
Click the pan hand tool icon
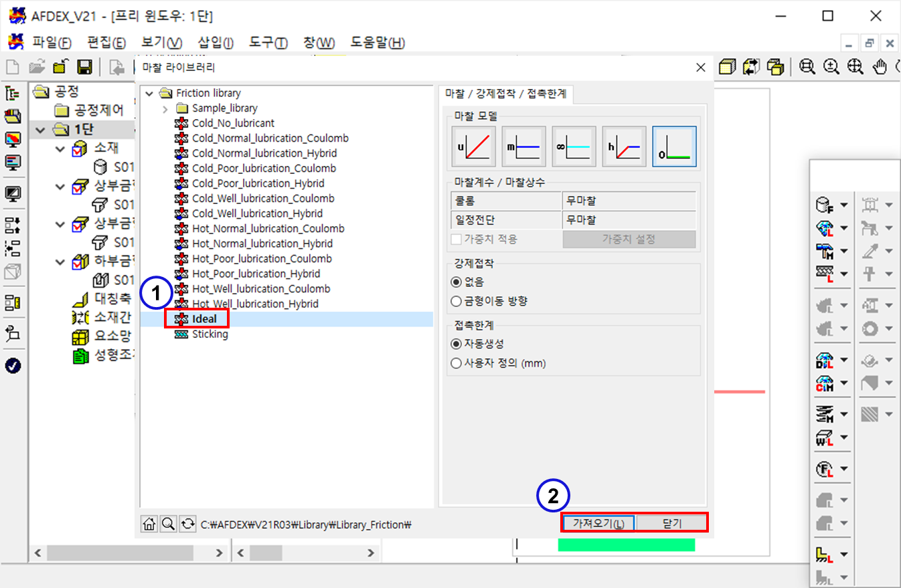coord(881,67)
